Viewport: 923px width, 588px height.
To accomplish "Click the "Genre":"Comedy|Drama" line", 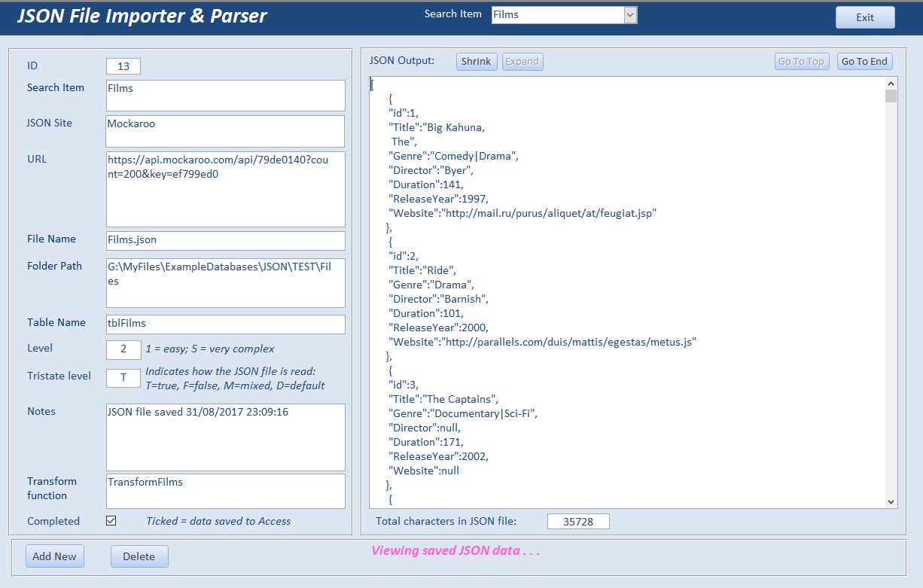I will [x=454, y=156].
